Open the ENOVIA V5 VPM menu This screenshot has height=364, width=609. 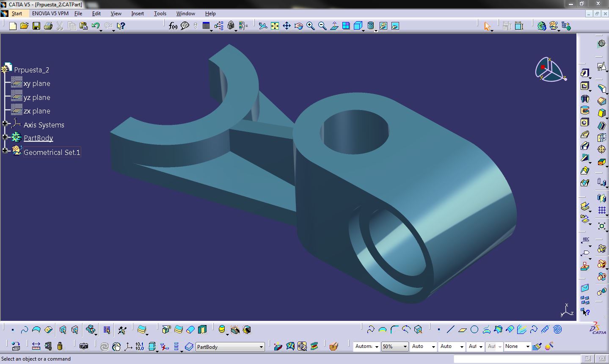click(50, 14)
